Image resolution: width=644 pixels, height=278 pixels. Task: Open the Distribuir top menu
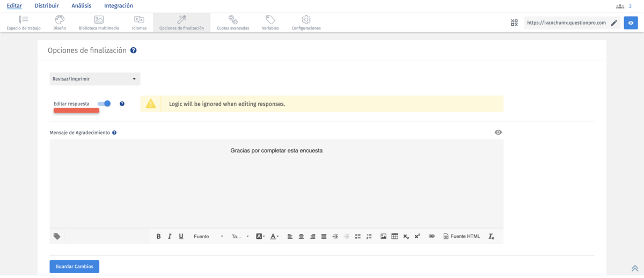(x=47, y=6)
